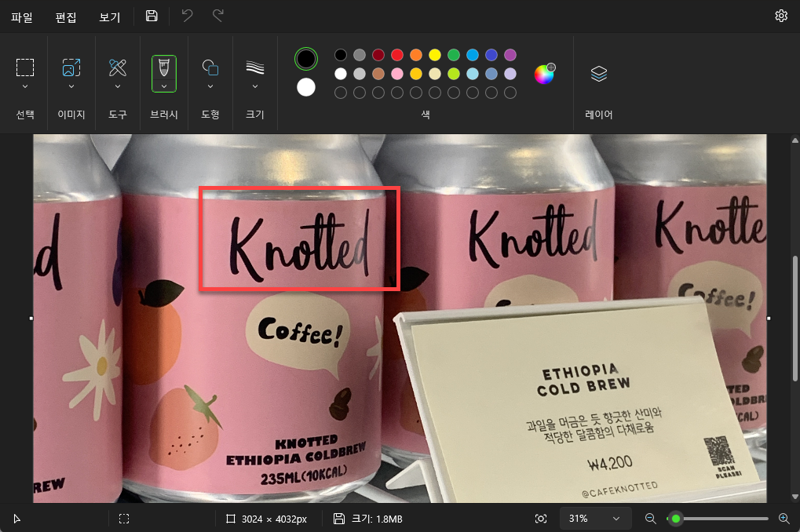
Task: Select primary color 1 (black circle)
Action: pos(306,59)
